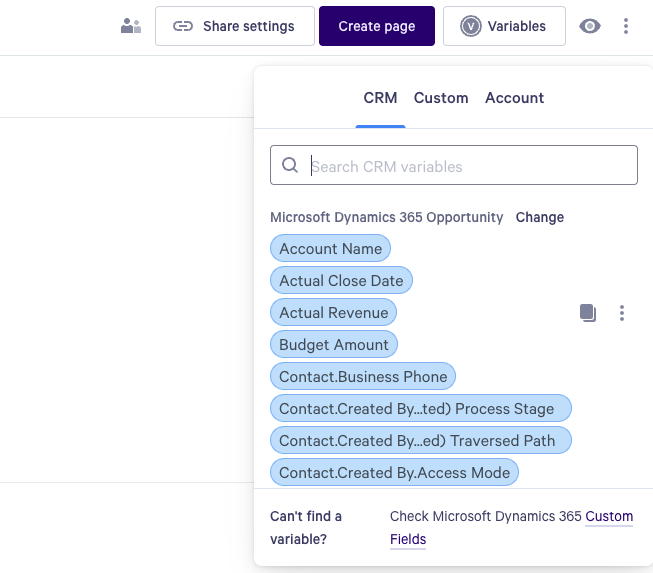Screen dimensions: 653x573
Task: Open the Custom Fields link
Action: point(609,516)
